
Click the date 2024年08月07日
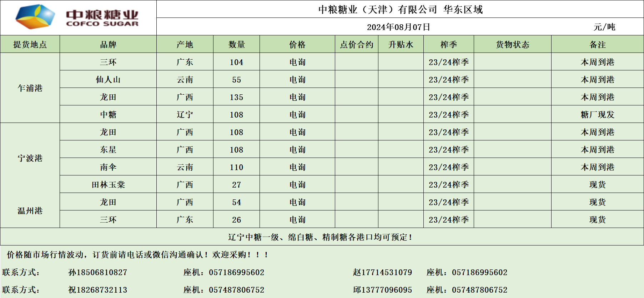point(398,27)
